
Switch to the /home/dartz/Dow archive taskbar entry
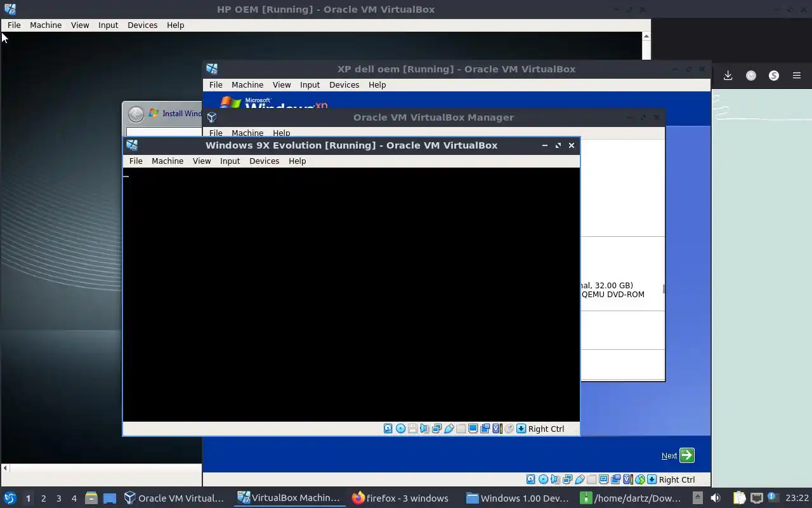tap(632, 498)
